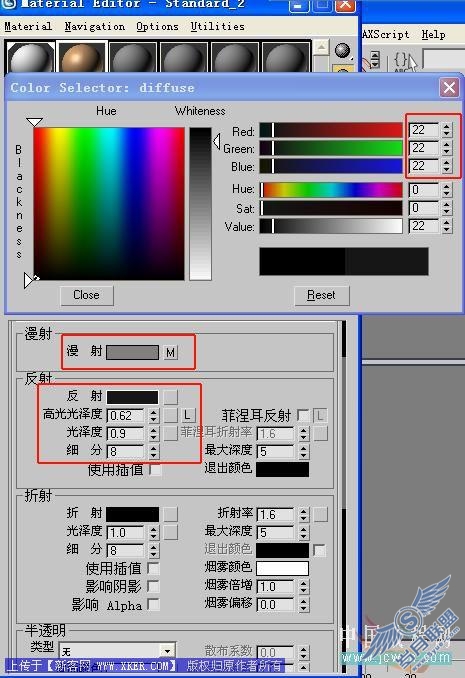Enable the affect shadows checkbox
465x678 pixels.
click(153, 586)
